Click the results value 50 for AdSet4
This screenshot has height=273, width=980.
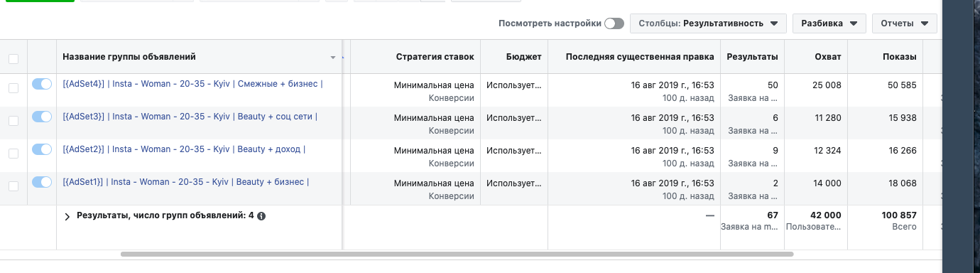click(x=773, y=85)
